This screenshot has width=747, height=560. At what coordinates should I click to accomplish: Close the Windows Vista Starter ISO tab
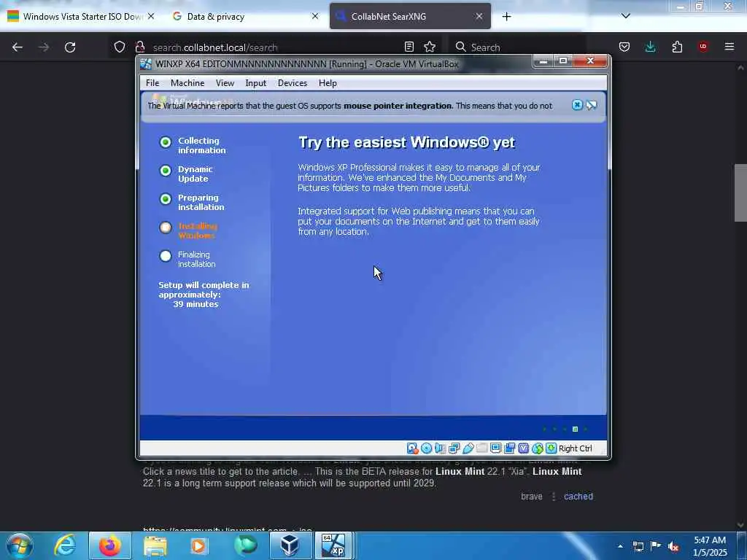coord(151,16)
